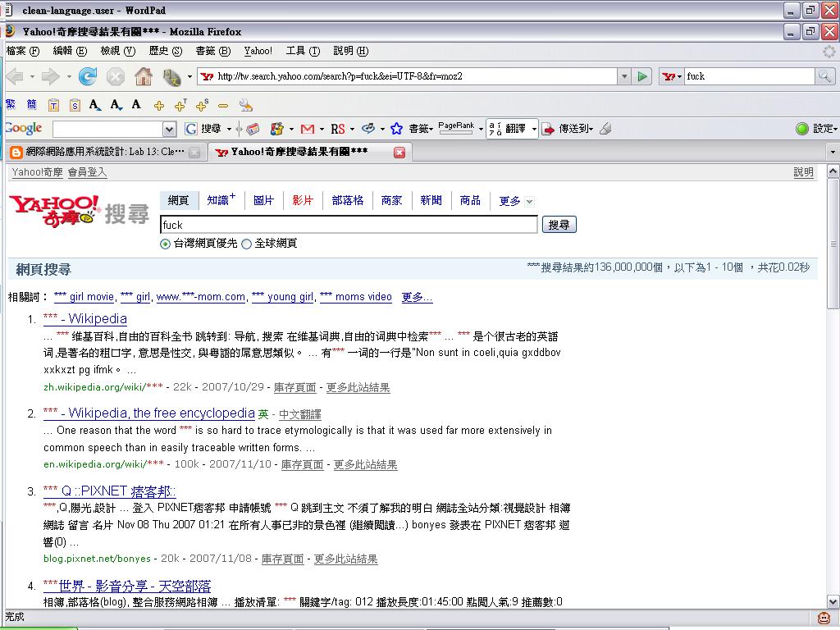Open the 編輯 (E) menu
The width and height of the screenshot is (840, 630).
70,51
